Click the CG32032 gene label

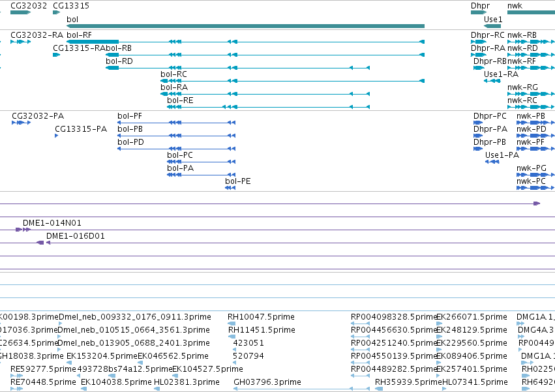(29, 6)
